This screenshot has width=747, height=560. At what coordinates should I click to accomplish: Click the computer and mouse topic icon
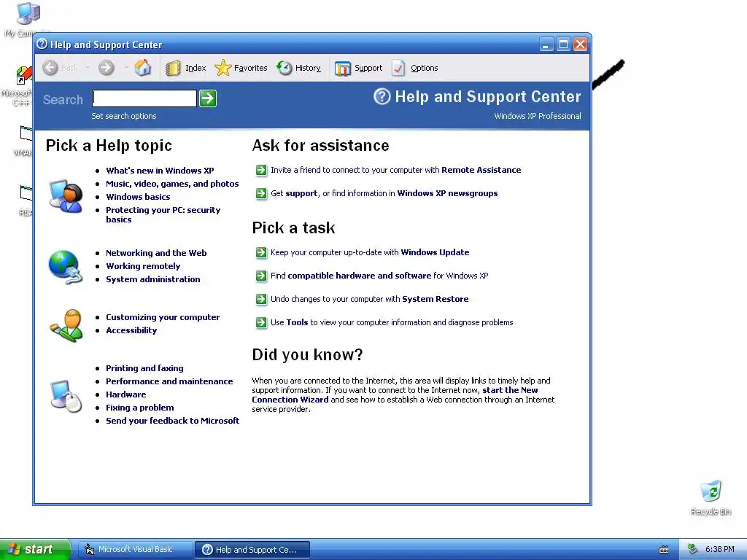[x=66, y=396]
